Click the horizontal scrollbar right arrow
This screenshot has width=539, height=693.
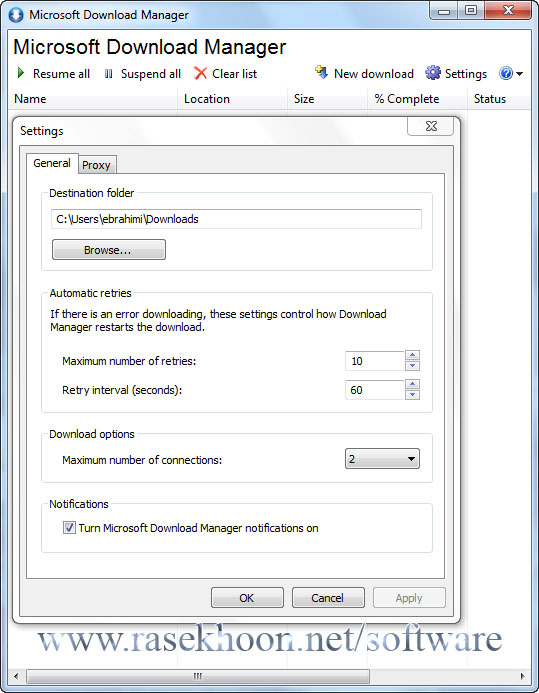tap(523, 676)
